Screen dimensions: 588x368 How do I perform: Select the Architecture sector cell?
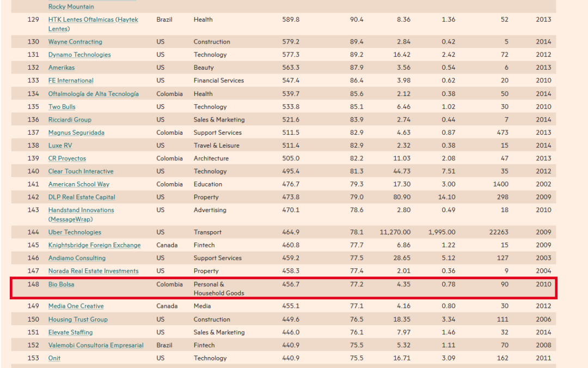click(x=211, y=159)
